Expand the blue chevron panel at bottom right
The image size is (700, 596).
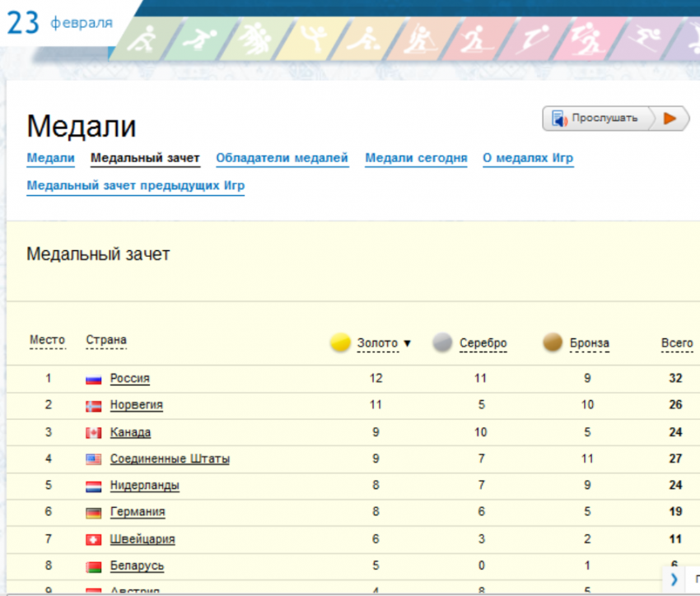tap(674, 579)
